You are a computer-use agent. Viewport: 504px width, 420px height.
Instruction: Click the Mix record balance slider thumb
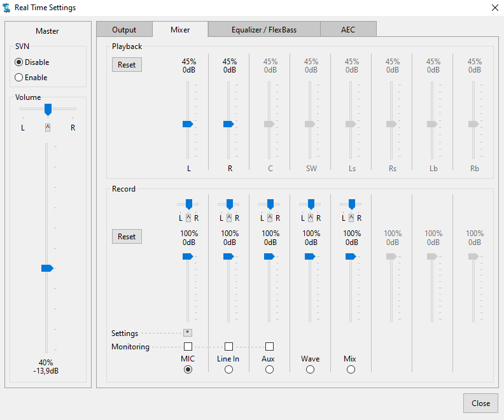352,204
